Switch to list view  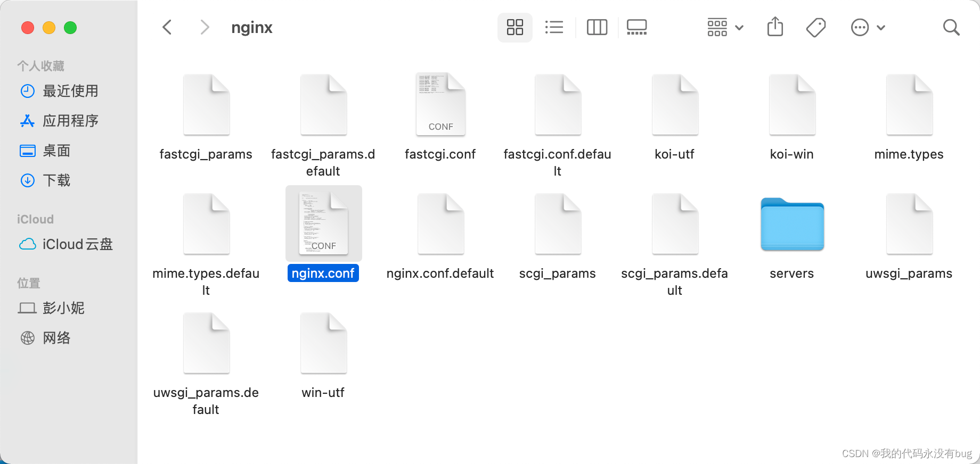pyautogui.click(x=554, y=27)
